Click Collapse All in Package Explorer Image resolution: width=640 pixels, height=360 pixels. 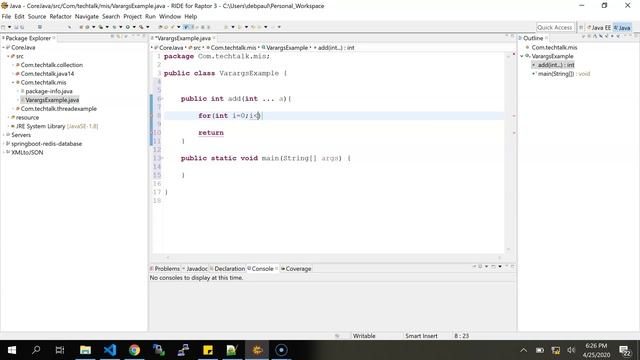[112, 37]
